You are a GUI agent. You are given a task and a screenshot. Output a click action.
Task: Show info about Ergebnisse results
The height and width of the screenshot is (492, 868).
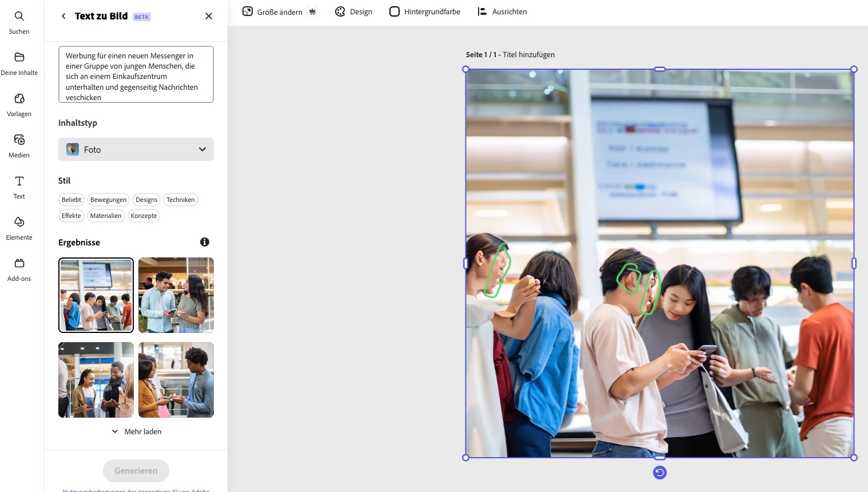(x=205, y=242)
